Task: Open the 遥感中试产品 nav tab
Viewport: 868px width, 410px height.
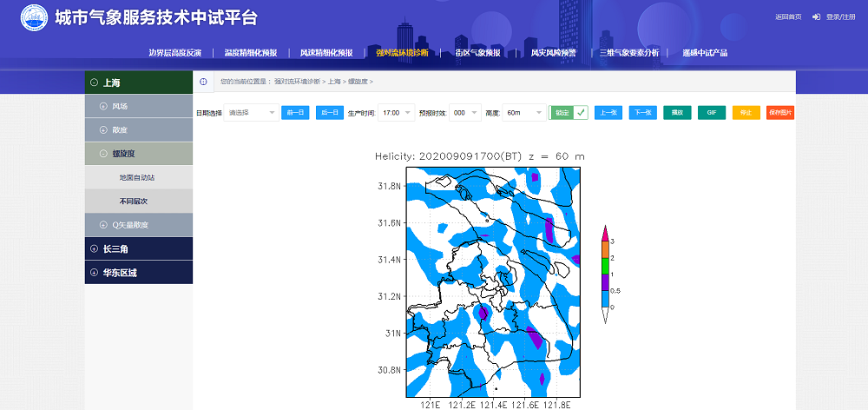Action: point(705,53)
